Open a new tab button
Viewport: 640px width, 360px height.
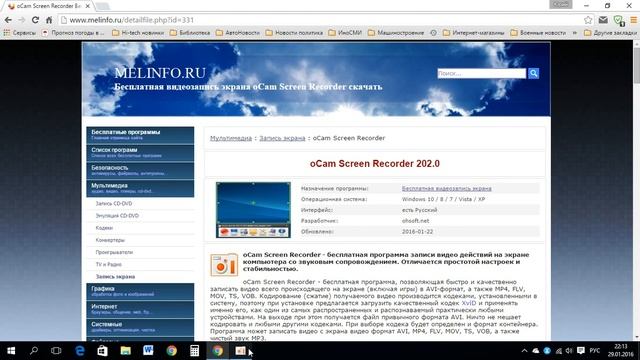103,7
